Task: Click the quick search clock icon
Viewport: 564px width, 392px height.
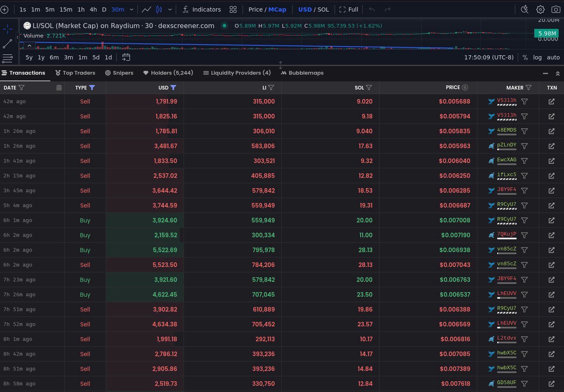Action: pos(524,9)
